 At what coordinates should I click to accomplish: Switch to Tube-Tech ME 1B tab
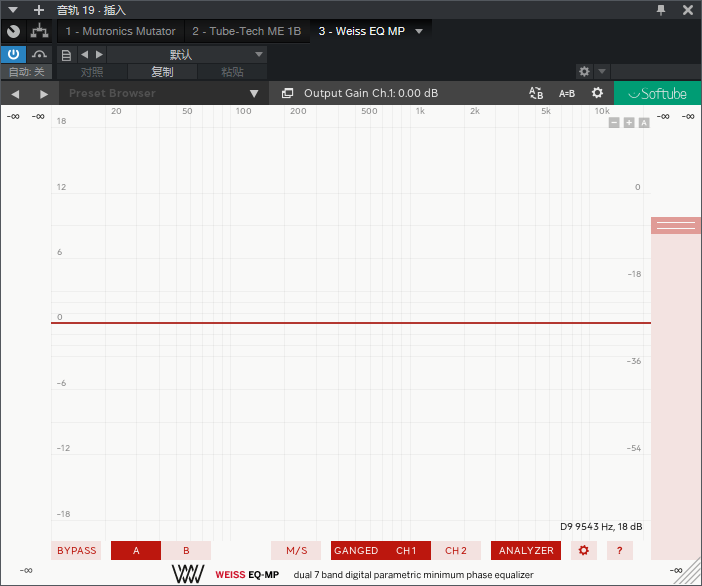247,31
